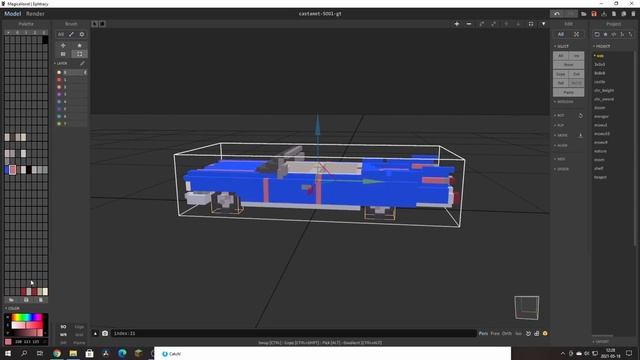Expand the ROT section

(x=560, y=116)
